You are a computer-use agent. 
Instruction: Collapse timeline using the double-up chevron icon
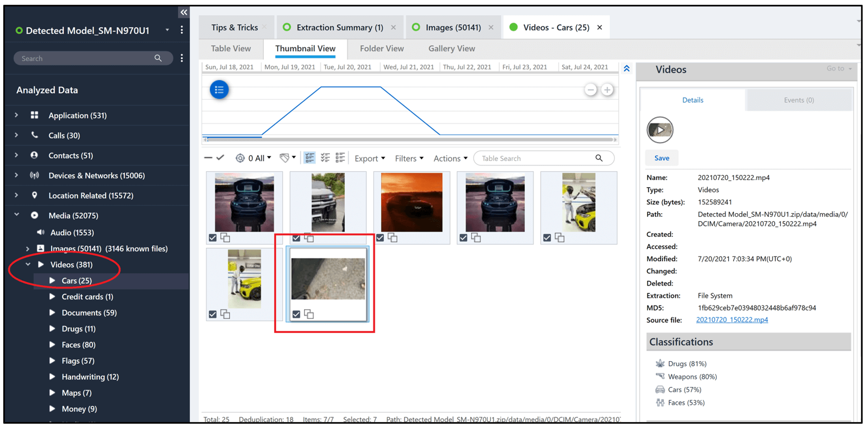tap(627, 68)
